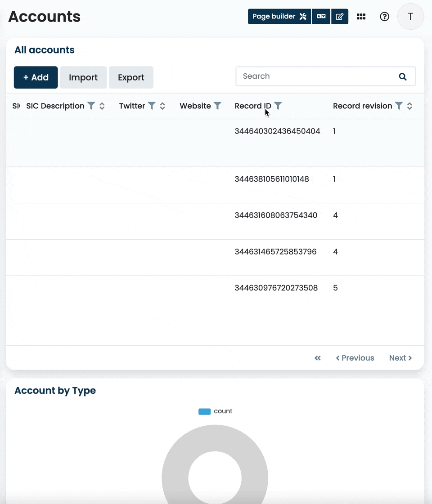This screenshot has height=504, width=432.
Task: Click the SIC Description column header
Action: [55, 106]
